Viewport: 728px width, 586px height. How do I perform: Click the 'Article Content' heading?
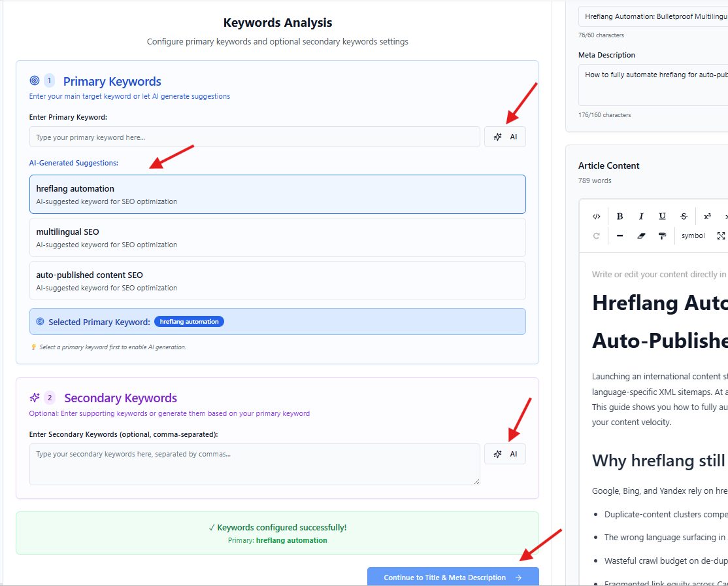(x=608, y=165)
